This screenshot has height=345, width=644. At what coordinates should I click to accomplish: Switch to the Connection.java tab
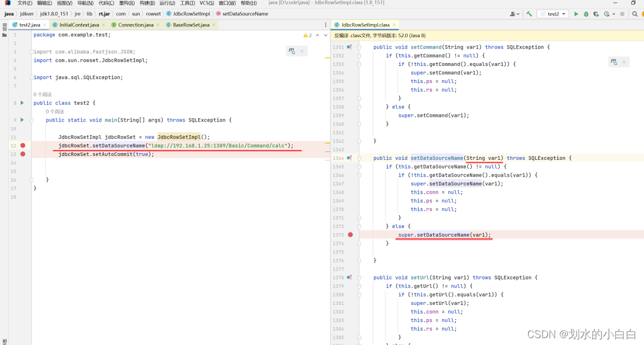coord(136,25)
